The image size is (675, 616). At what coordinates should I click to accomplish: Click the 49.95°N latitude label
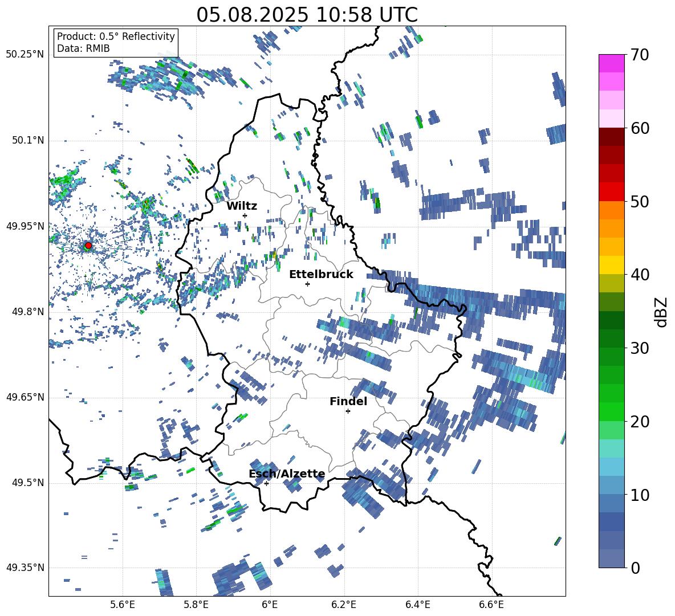click(x=25, y=226)
